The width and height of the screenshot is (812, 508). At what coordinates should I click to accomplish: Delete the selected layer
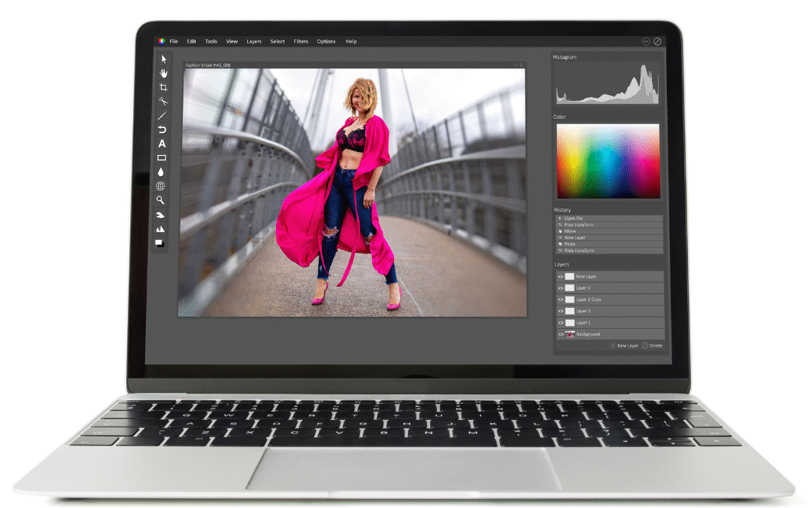(x=653, y=345)
